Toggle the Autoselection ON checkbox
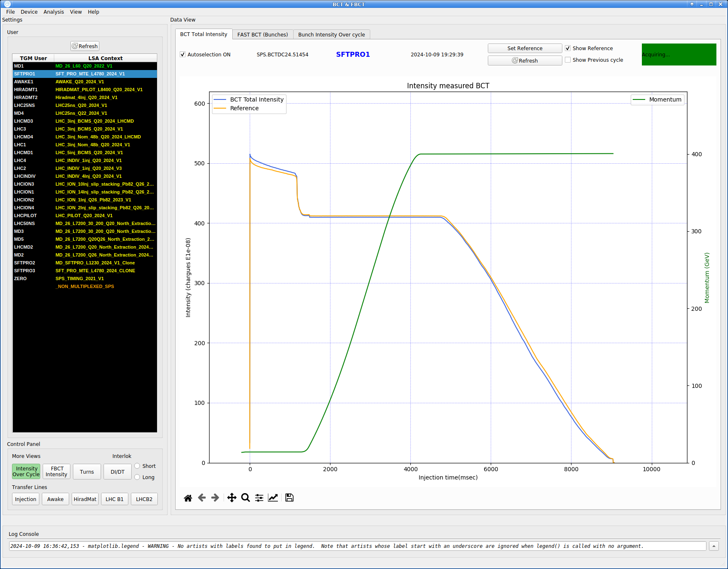The width and height of the screenshot is (728, 569). [183, 55]
